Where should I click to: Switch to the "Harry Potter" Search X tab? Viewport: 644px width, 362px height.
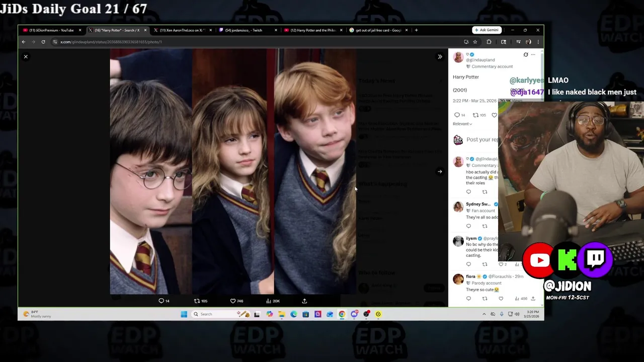pyautogui.click(x=117, y=30)
